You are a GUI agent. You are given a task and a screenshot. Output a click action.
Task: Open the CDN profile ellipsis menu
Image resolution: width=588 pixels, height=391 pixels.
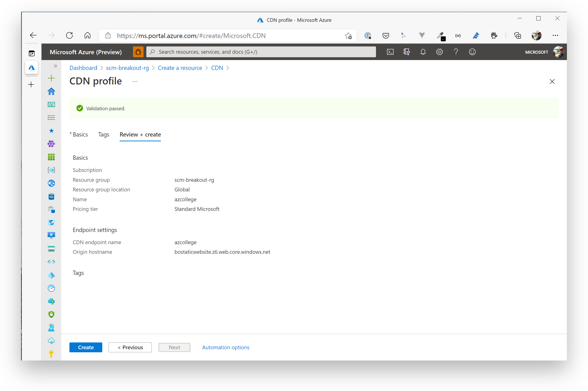[135, 81]
